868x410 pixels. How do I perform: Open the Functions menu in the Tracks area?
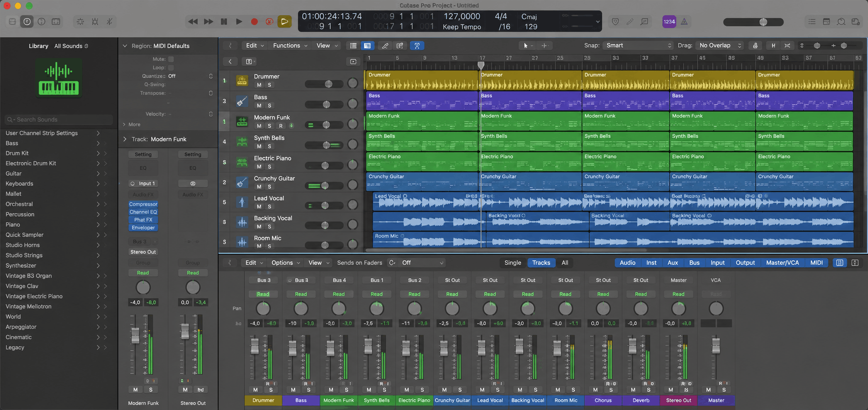tap(290, 46)
